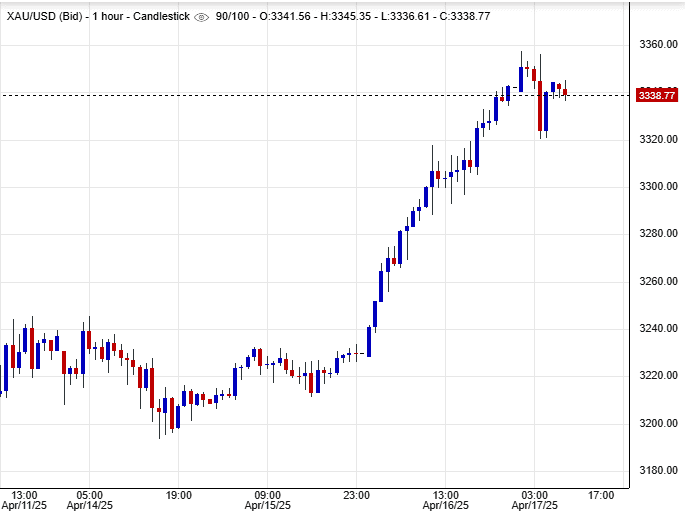The height and width of the screenshot is (512, 685).
Task: Toggle the eye visibility icon in chart header
Action: click(201, 17)
